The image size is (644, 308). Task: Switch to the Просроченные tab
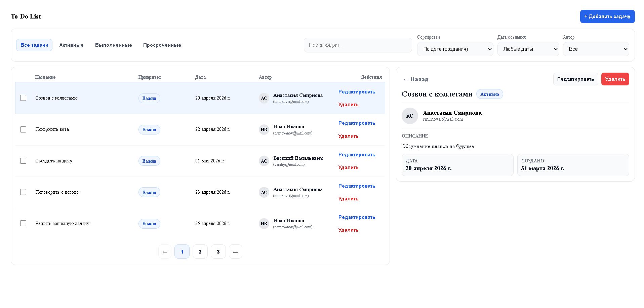162,45
